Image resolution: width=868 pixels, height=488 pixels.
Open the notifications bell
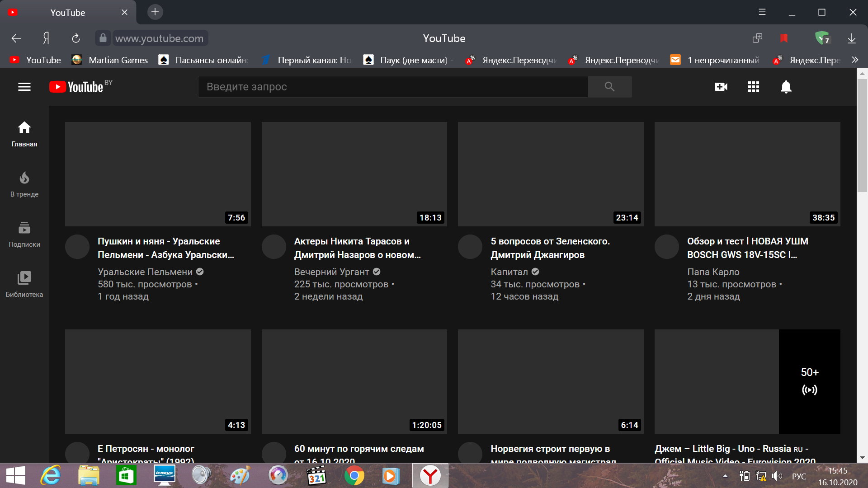tap(786, 86)
